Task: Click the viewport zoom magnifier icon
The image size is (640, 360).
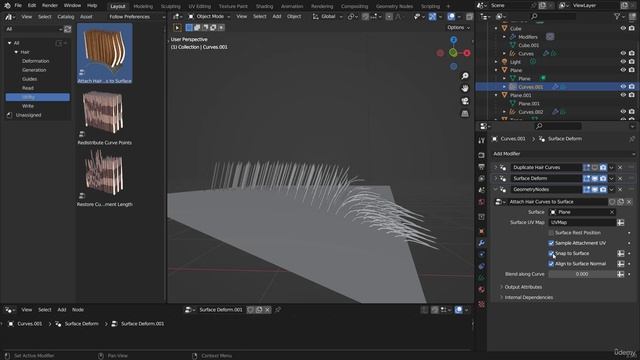Action: tap(465, 76)
